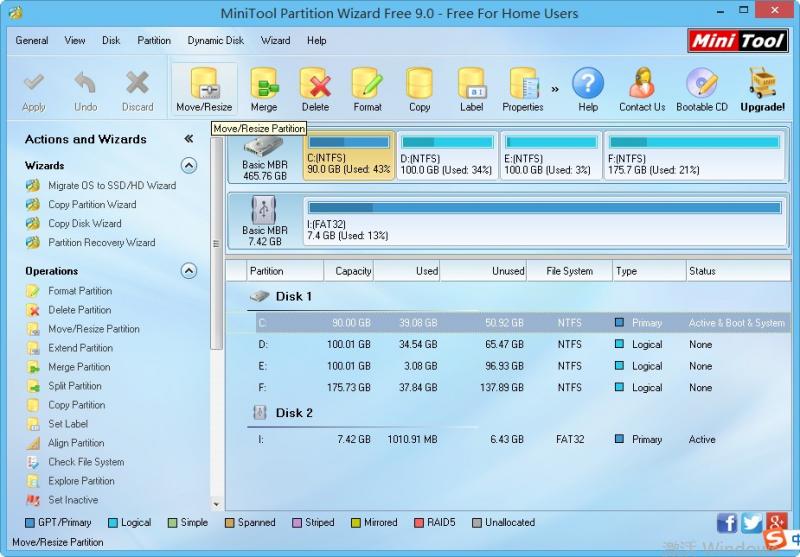Select D: row with 100.01 GB capacity

pos(523,344)
